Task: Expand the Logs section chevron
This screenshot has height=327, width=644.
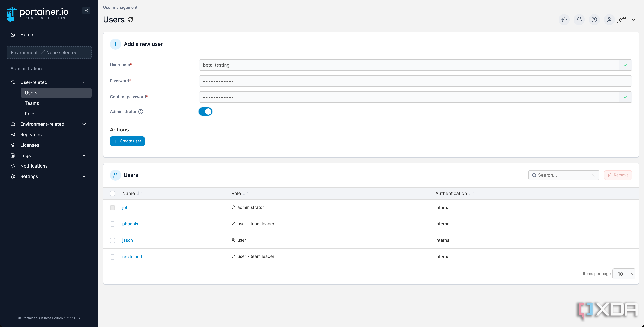Action: click(x=84, y=155)
